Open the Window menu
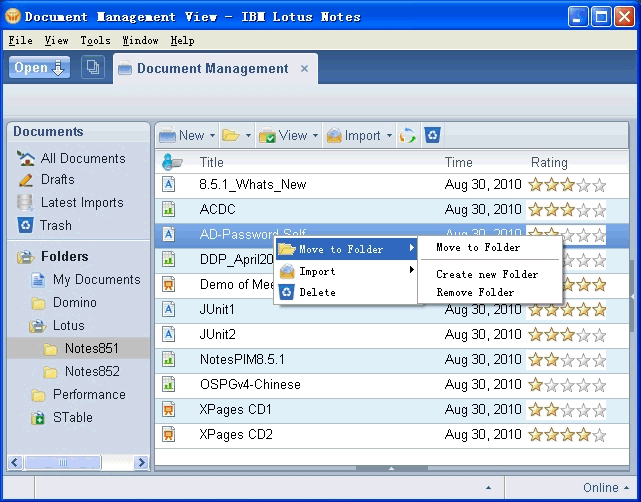The height and width of the screenshot is (502, 641). (x=140, y=40)
